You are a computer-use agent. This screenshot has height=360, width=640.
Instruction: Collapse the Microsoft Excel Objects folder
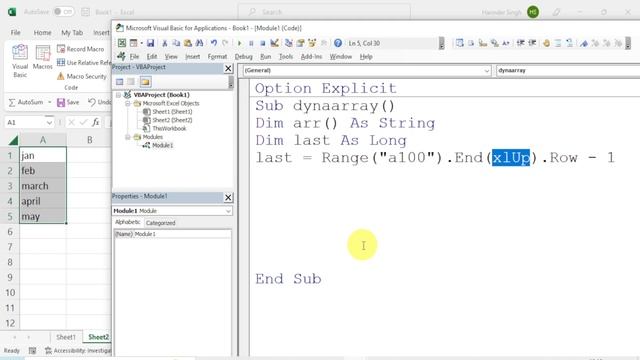coord(128,103)
